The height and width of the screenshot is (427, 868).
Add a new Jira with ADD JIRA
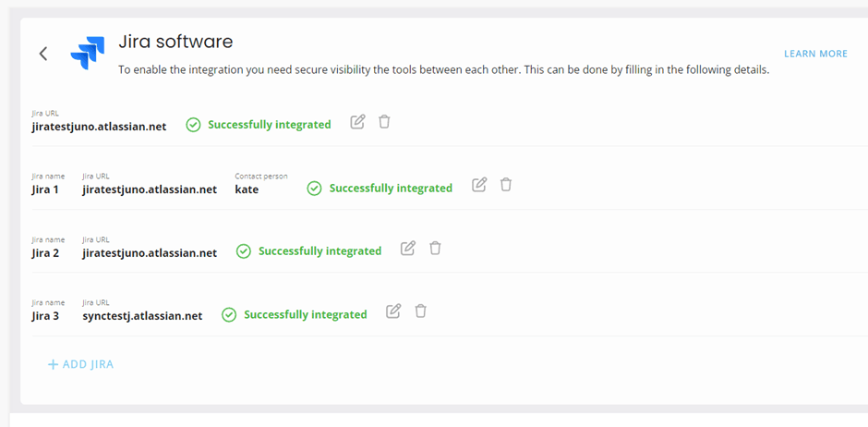81,364
